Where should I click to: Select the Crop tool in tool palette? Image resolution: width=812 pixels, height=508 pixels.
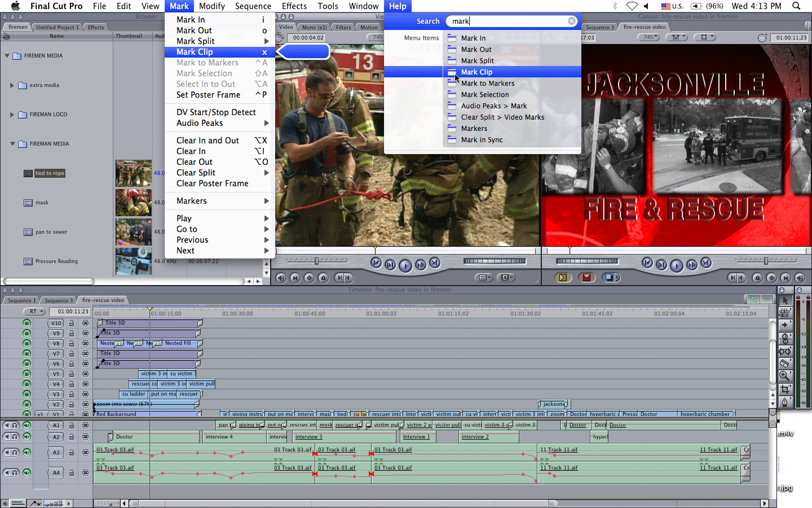pos(784,389)
